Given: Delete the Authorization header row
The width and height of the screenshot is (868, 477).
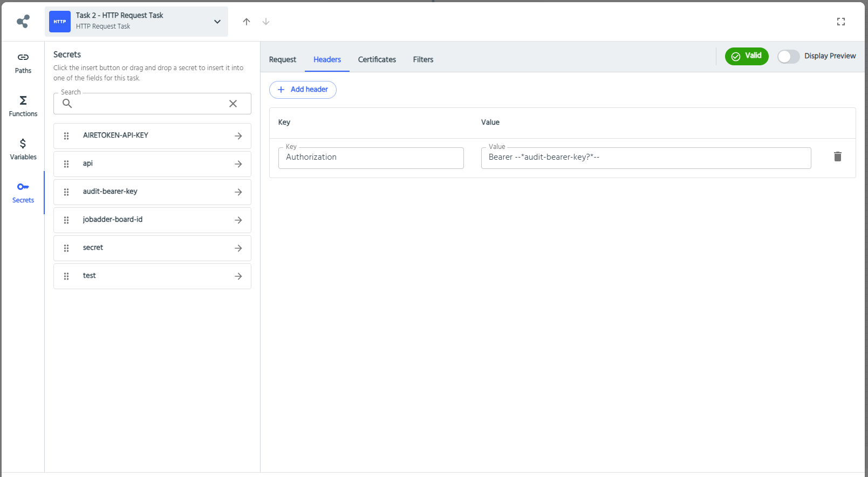Looking at the screenshot, I should coord(837,156).
